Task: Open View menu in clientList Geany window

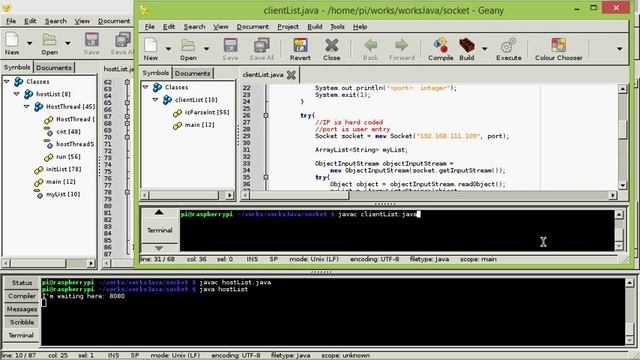Action: 221,27
